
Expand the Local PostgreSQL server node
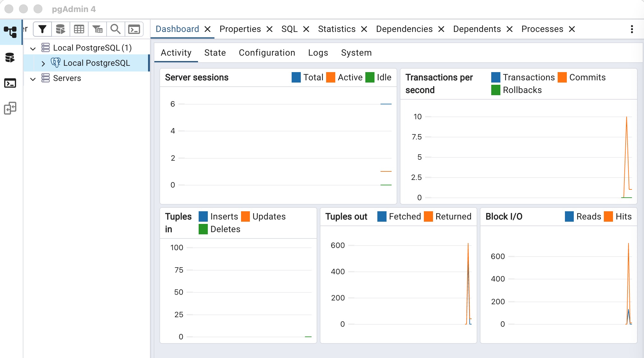tap(43, 64)
